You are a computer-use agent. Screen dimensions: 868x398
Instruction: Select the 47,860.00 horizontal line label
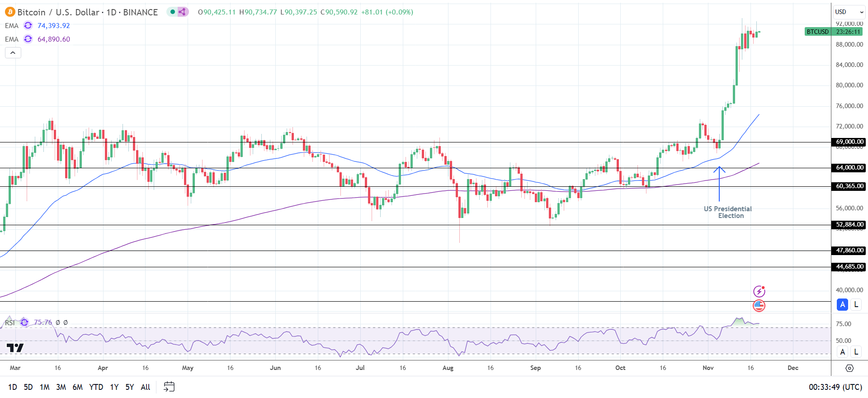click(x=849, y=250)
